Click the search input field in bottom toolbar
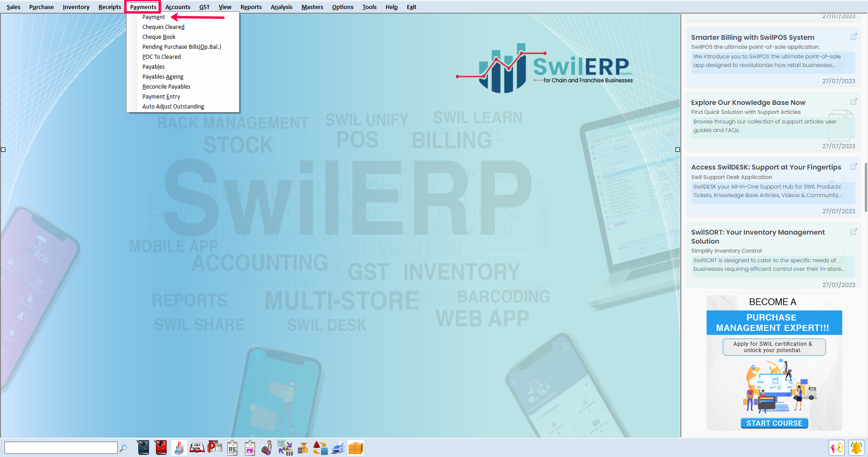Screen dimensions: 868x457 (x=61, y=448)
